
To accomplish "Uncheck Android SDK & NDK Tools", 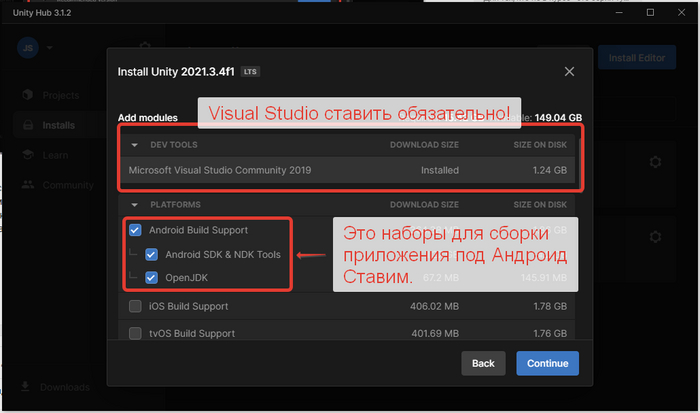I will [x=151, y=254].
